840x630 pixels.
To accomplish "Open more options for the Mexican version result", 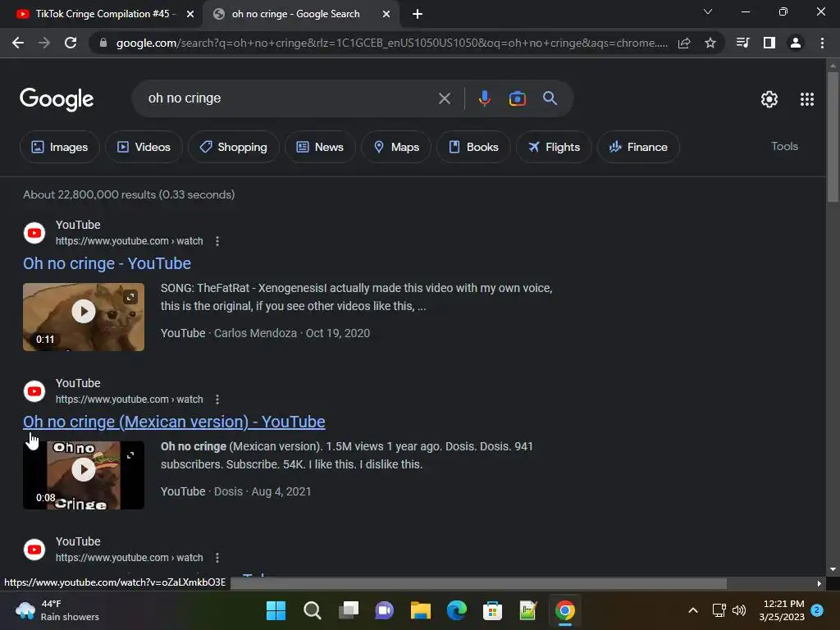I will (217, 399).
